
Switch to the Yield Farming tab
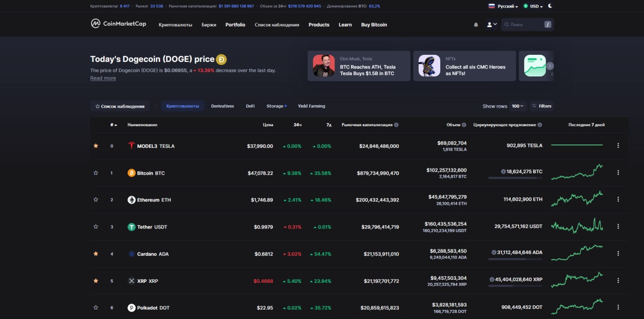pyautogui.click(x=311, y=106)
